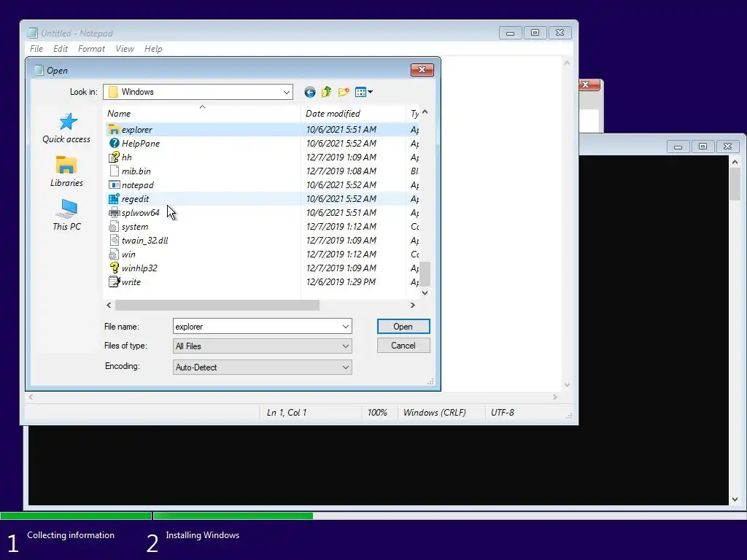Maximize the console window behind Notepad
Screen dimensions: 747x560
(703, 146)
